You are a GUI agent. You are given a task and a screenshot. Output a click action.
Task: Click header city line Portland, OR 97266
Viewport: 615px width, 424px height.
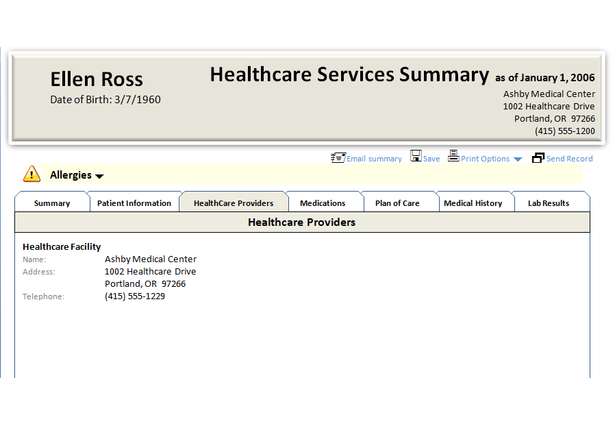point(555,119)
